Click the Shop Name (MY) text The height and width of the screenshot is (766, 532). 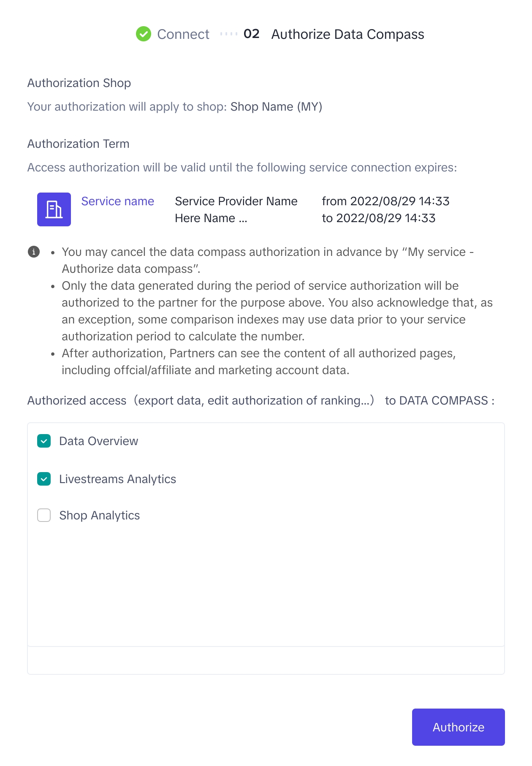(x=276, y=106)
